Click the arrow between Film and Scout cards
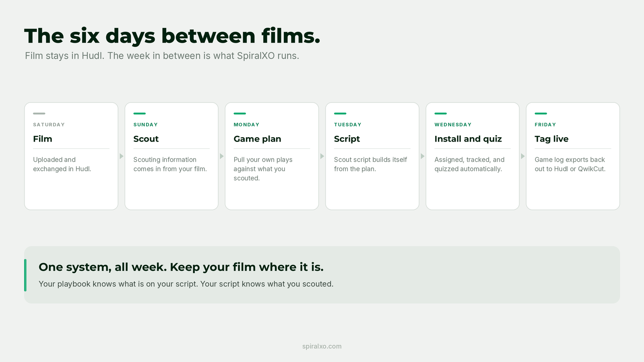Viewport: 644px width, 362px height. pyautogui.click(x=122, y=156)
